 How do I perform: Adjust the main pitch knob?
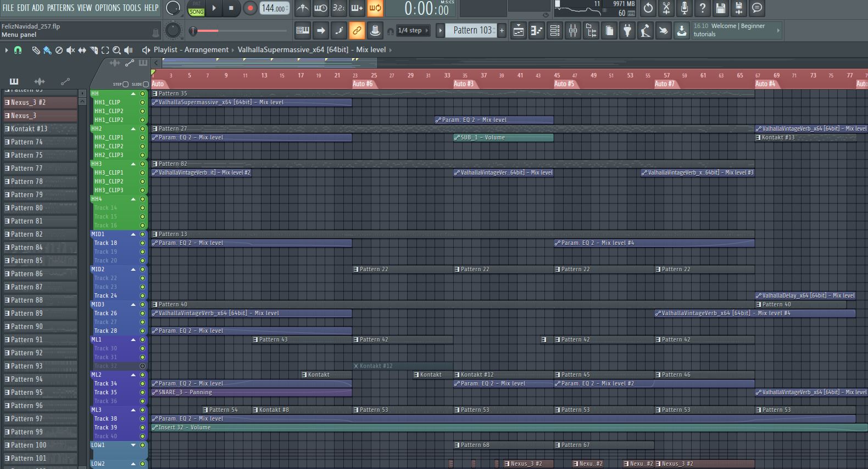tap(173, 31)
